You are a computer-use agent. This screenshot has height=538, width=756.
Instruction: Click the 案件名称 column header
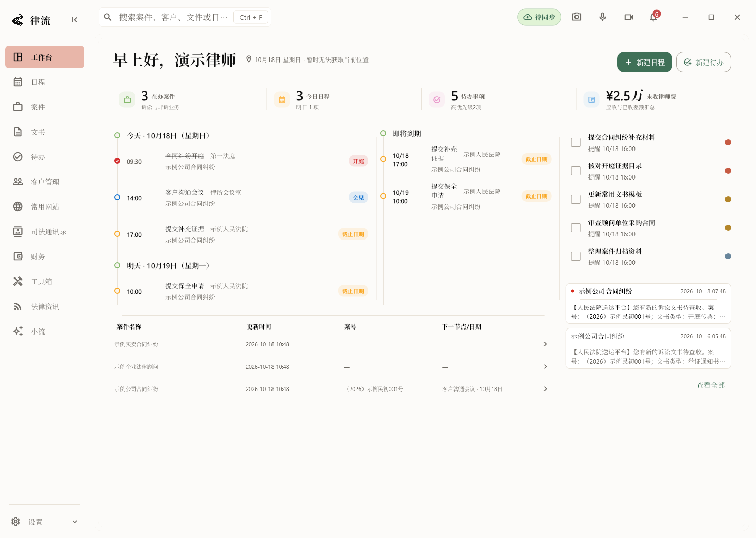[x=129, y=327]
